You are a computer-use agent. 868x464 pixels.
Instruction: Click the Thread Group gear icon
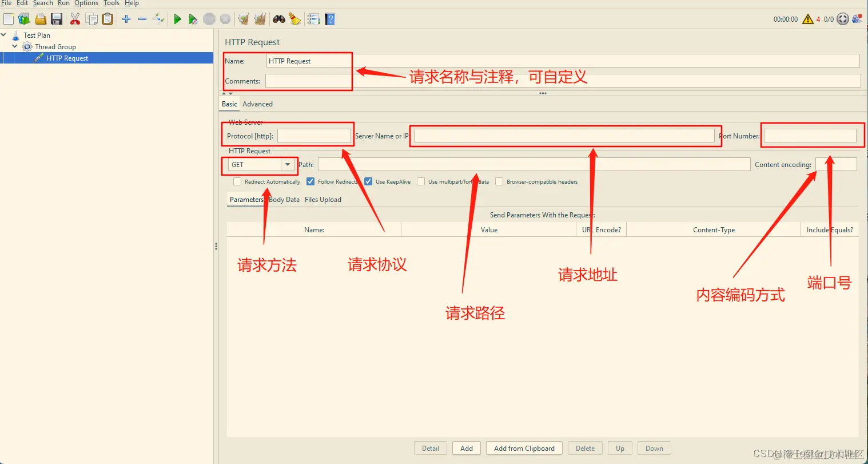tap(27, 47)
